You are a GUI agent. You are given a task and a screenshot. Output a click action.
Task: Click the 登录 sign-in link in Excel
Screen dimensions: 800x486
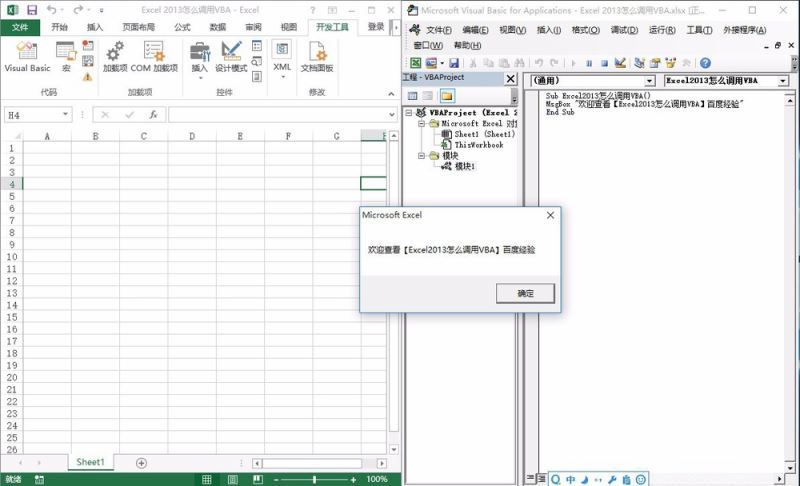[x=376, y=27]
